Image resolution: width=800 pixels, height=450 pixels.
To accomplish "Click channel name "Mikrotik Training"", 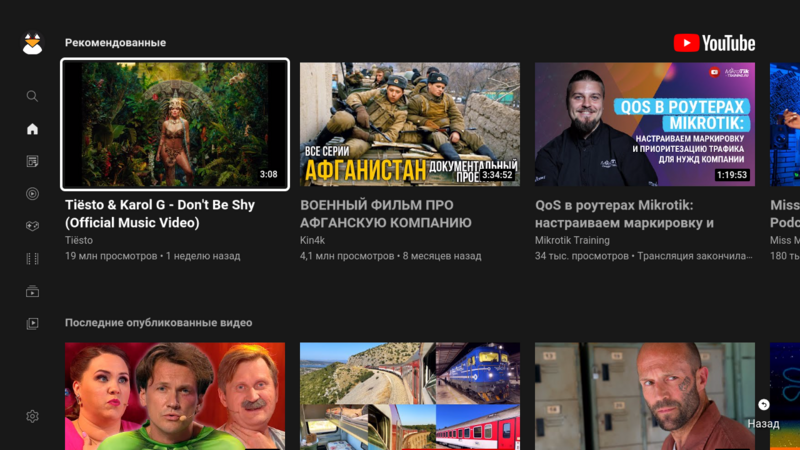I will (x=572, y=240).
